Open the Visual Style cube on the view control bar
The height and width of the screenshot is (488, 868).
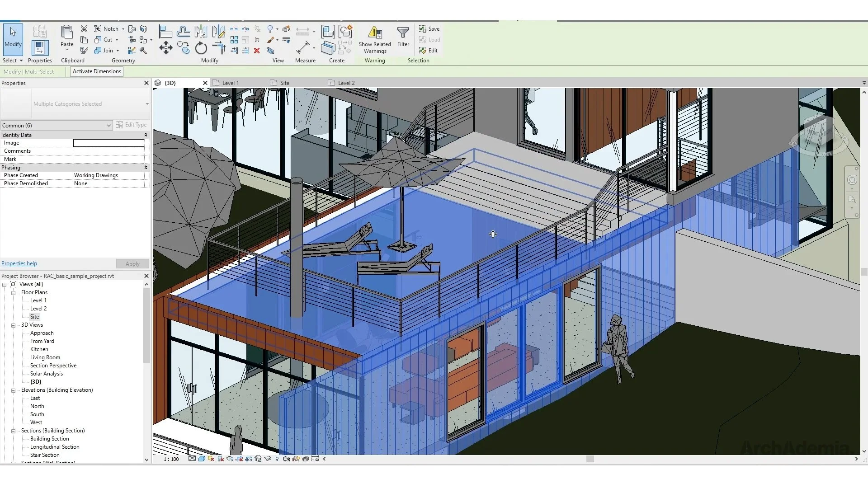(x=202, y=459)
